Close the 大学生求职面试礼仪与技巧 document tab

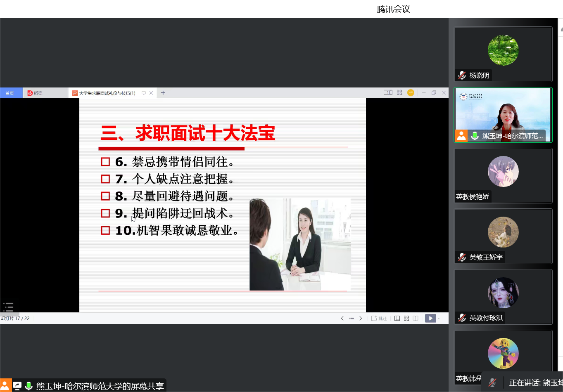(x=151, y=93)
